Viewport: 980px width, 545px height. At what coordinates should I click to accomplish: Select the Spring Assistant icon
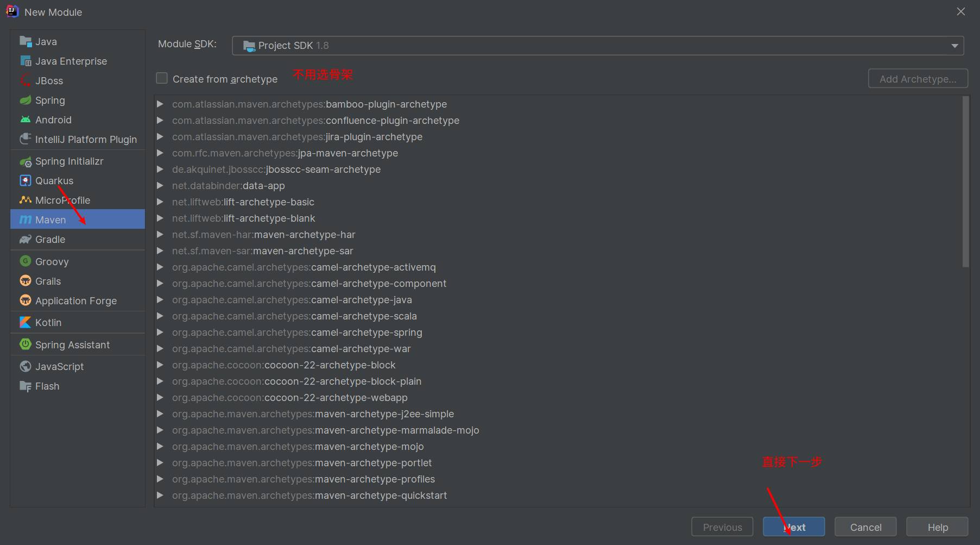(x=26, y=344)
